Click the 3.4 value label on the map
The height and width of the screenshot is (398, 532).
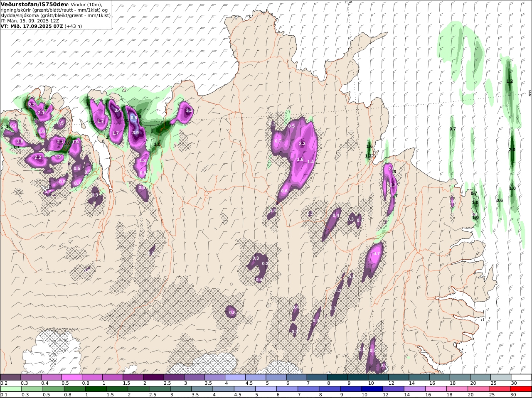coord(118,110)
